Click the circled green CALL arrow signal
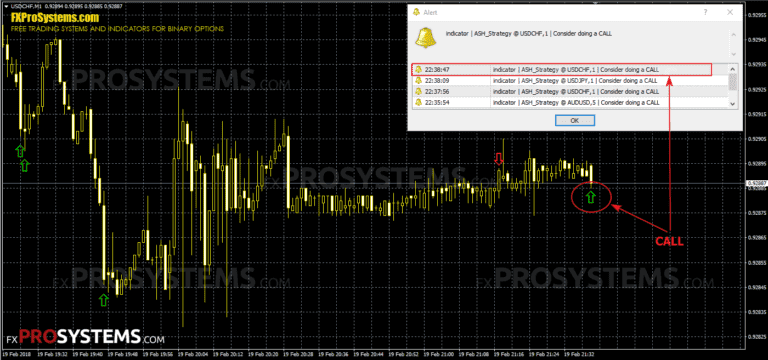 (591, 198)
